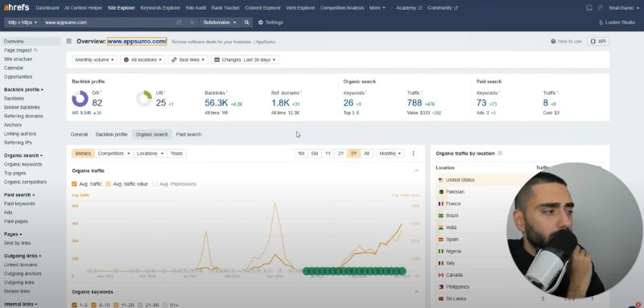Screen dimensions: 644x308
Task: Collapse the Organic traffic section chevron
Action: click(416, 170)
